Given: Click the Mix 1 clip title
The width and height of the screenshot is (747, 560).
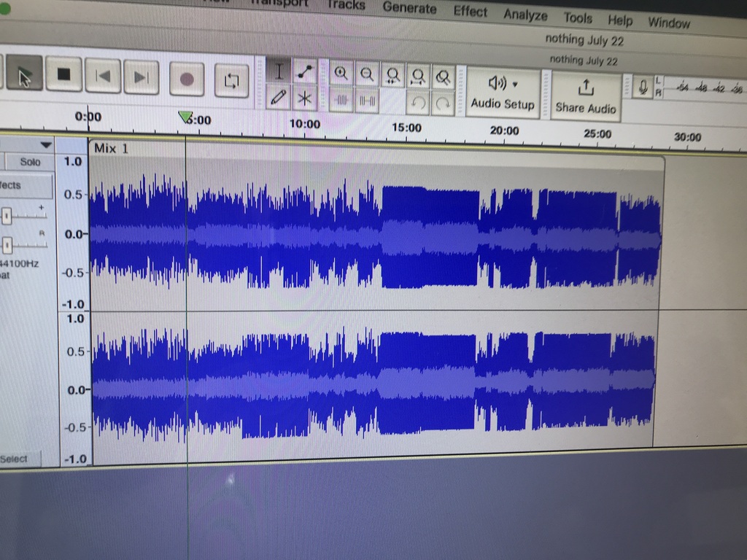Looking at the screenshot, I should click(111, 149).
